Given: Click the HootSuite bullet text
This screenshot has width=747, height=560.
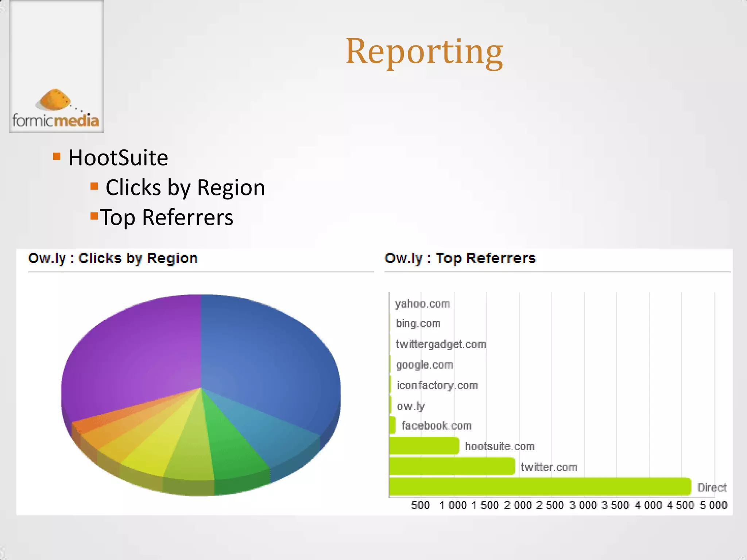Looking at the screenshot, I should tap(118, 158).
